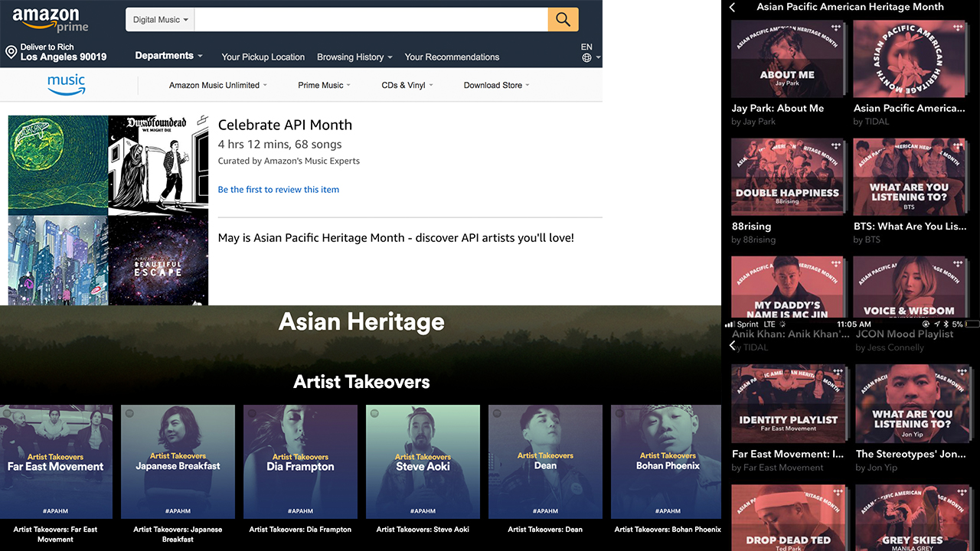Expand the Prime Music menu
This screenshot has width=980, height=551.
coord(325,85)
